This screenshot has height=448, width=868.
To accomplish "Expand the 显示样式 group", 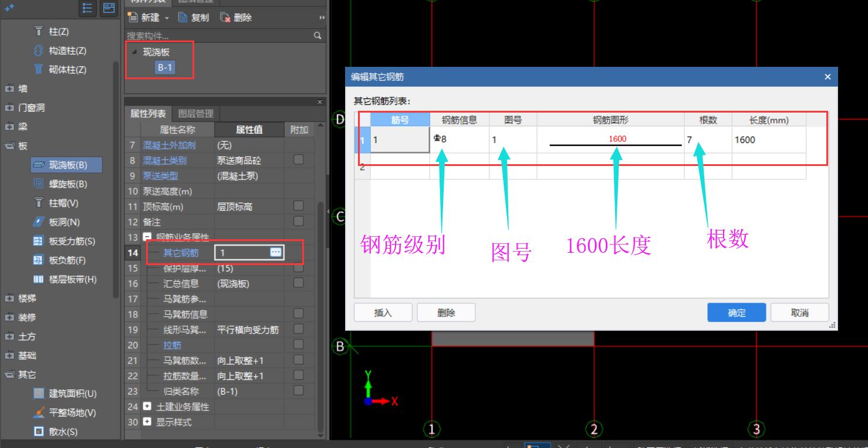I will (x=147, y=422).
